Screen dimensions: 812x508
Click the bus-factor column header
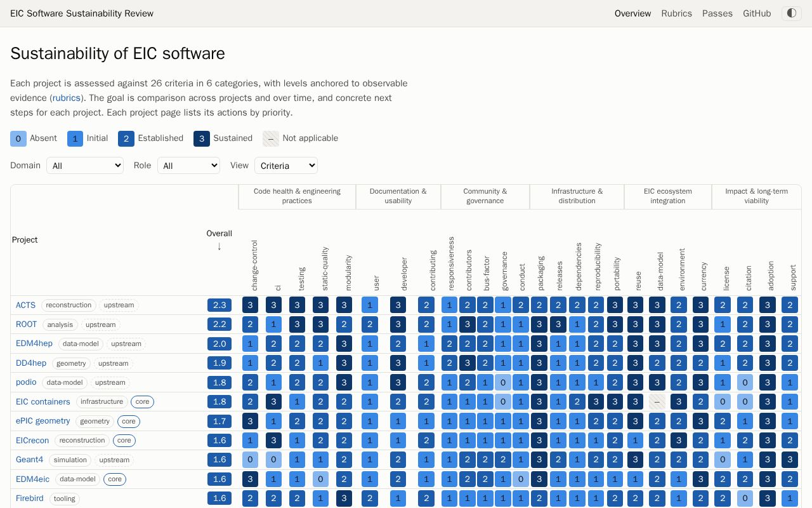(487, 274)
